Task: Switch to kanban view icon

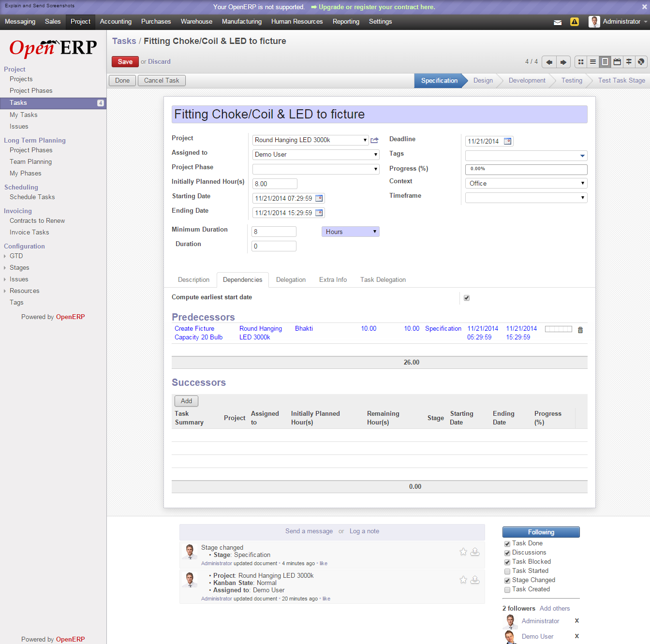Action: (581, 62)
